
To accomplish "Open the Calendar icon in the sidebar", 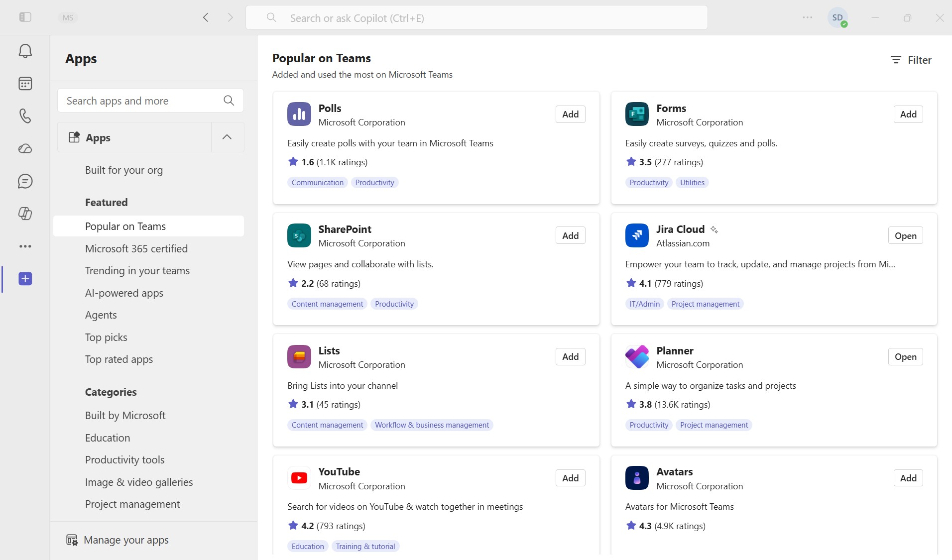I will coord(25,84).
